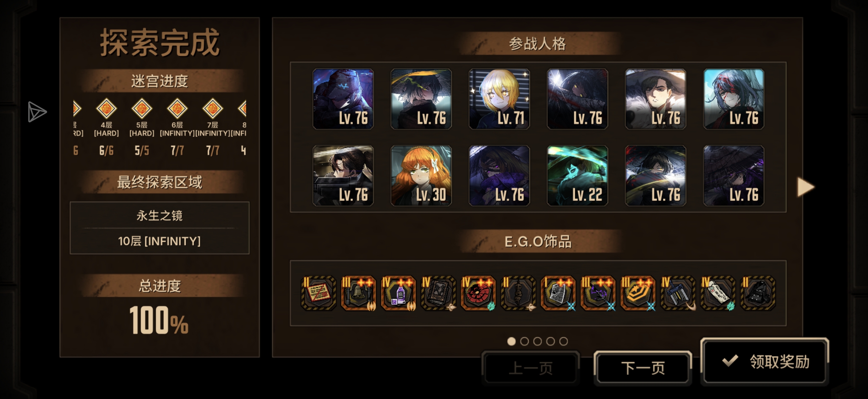This screenshot has width=868, height=399.
Task: Select the purple bottle E.G.O gift icon
Action: click(x=398, y=293)
